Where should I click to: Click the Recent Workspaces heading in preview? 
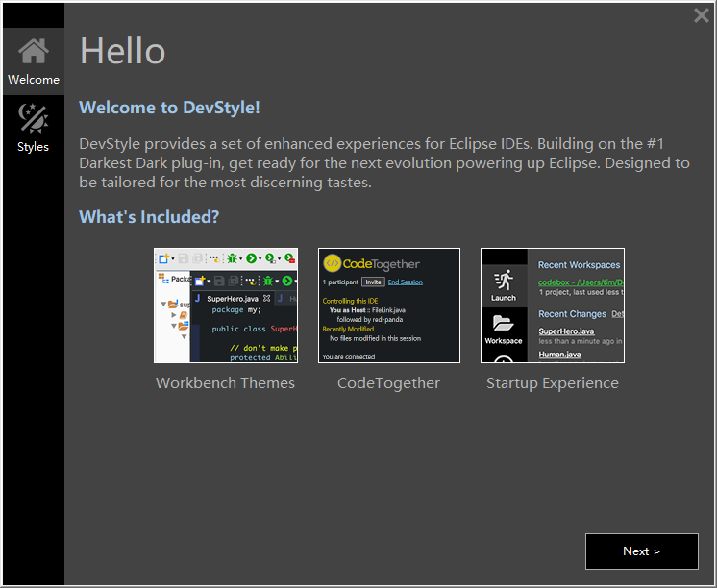tap(579, 265)
